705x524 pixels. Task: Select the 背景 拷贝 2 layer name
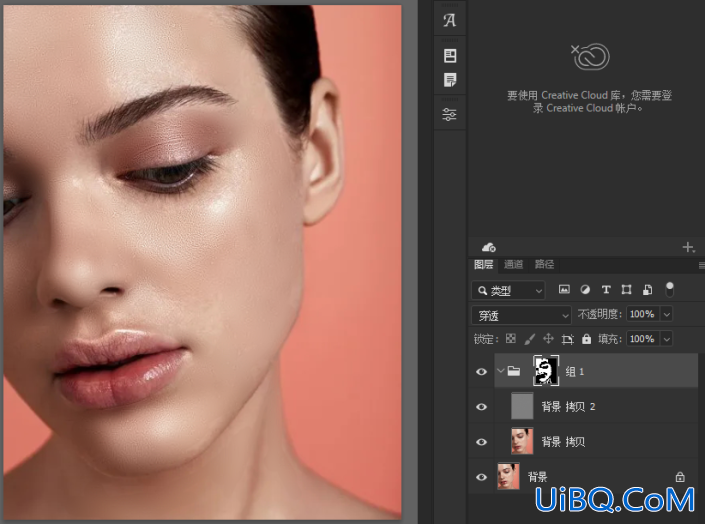(x=568, y=407)
